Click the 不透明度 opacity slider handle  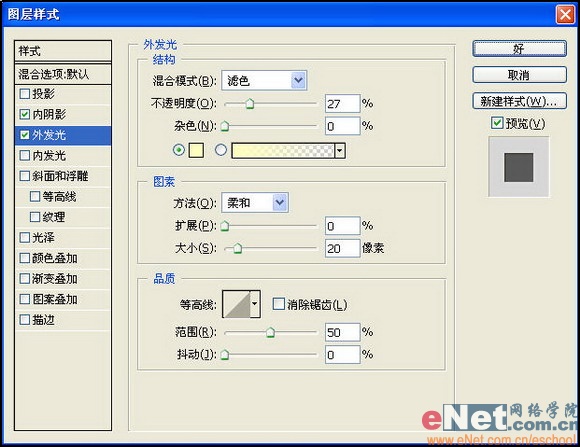click(x=250, y=104)
